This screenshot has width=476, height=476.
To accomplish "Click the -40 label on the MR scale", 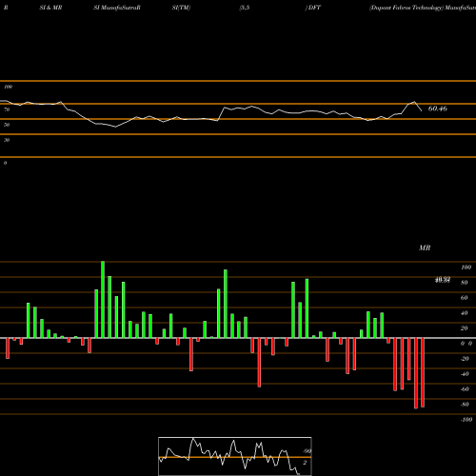I will pos(465,374).
